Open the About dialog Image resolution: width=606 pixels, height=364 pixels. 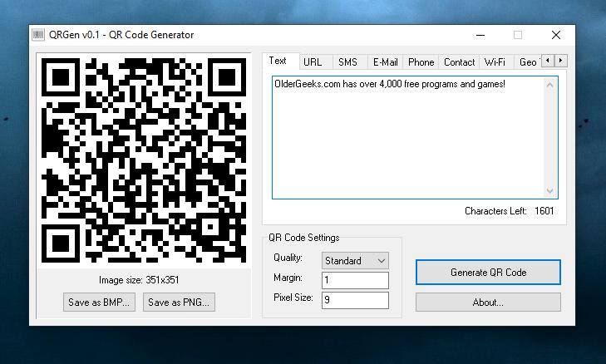[x=488, y=303]
